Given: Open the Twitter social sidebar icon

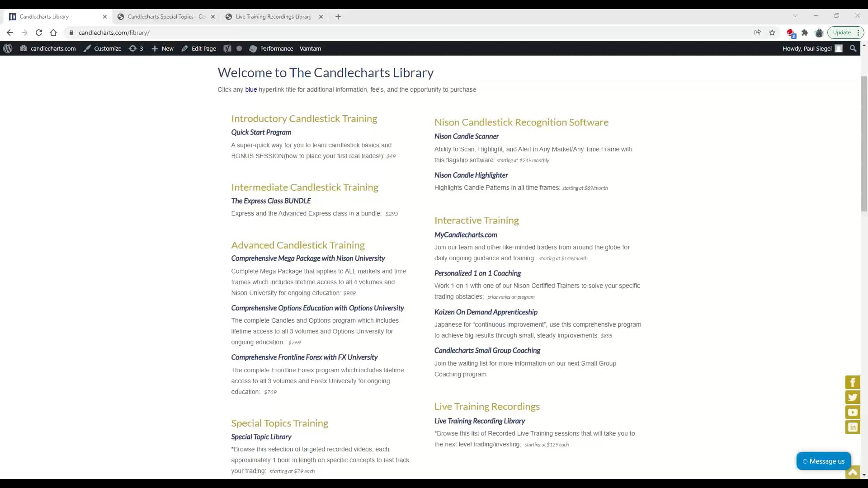Looking at the screenshot, I should (853, 397).
